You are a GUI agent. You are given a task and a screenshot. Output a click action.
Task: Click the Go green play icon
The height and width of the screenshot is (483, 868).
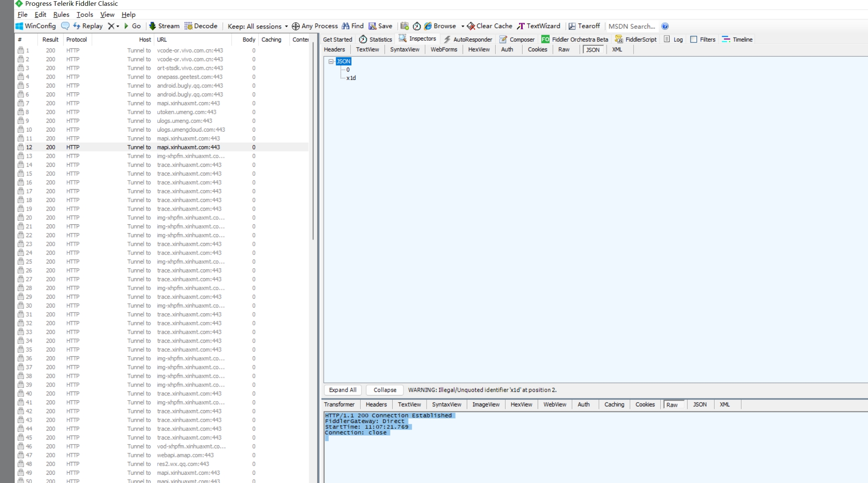point(126,26)
